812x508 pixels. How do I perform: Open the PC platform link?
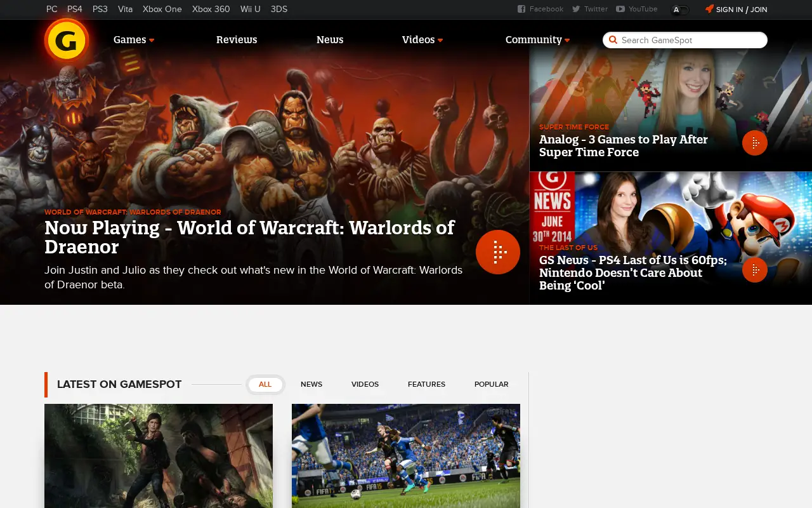tap(52, 9)
